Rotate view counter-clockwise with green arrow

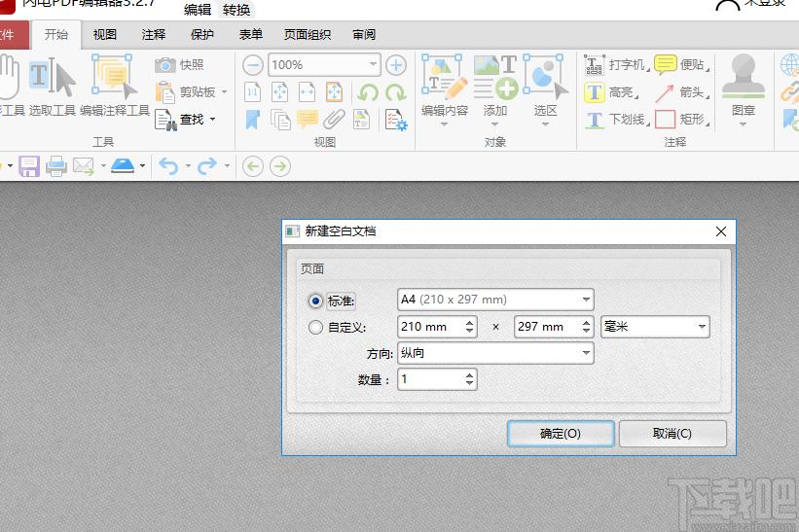368,92
